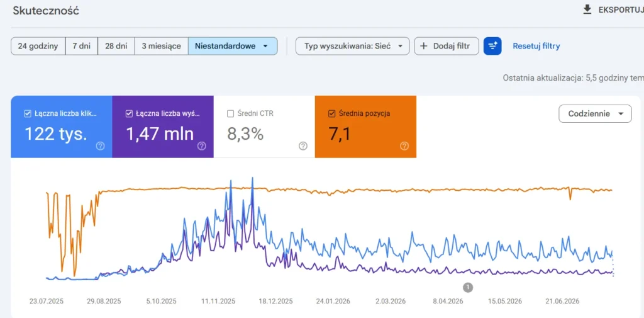Click the Dodaj filtr button
The width and height of the screenshot is (644, 318).
click(447, 46)
